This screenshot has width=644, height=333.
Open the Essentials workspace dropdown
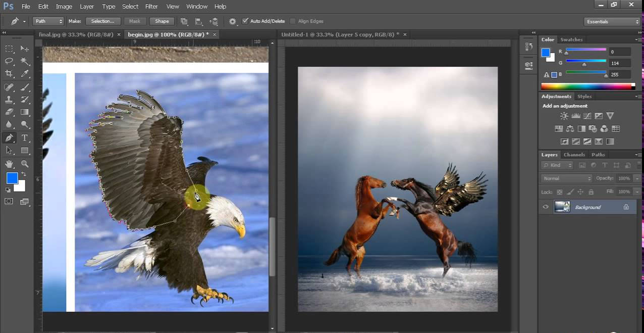[612, 21]
